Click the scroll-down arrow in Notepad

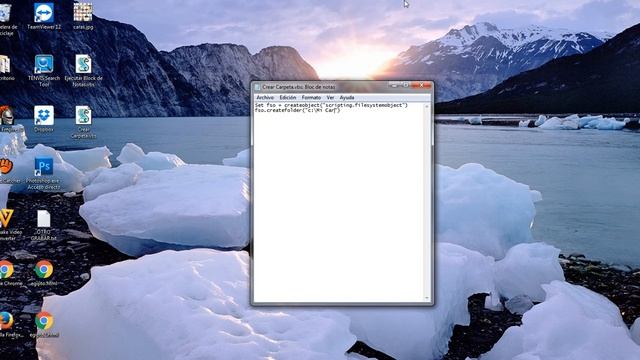(x=427, y=299)
